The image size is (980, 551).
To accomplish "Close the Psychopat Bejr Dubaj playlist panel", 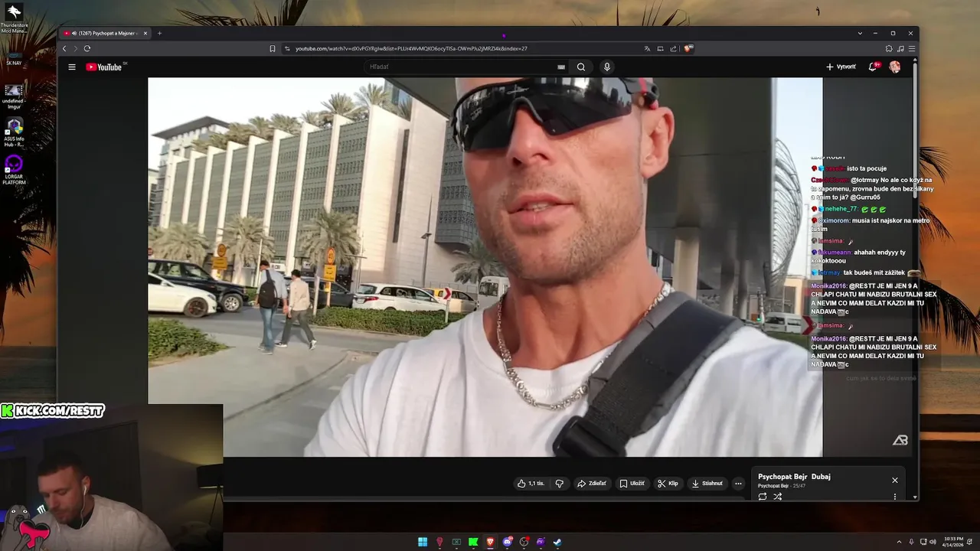I will tap(895, 481).
